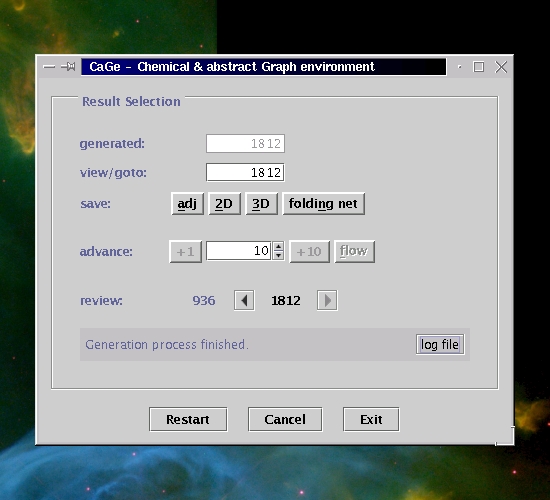Viewport: 550px width, 500px height.
Task: Save the folding net
Action: [323, 204]
